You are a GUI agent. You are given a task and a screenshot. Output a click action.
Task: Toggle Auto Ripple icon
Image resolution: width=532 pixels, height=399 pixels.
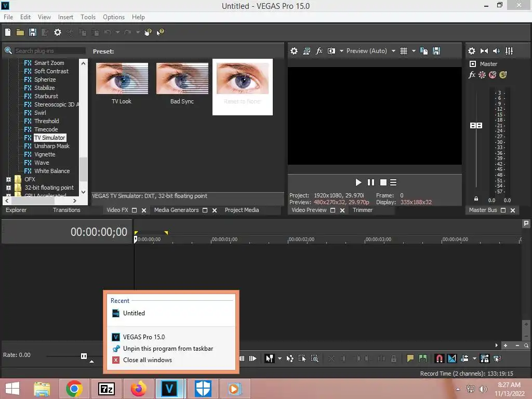tap(464, 358)
